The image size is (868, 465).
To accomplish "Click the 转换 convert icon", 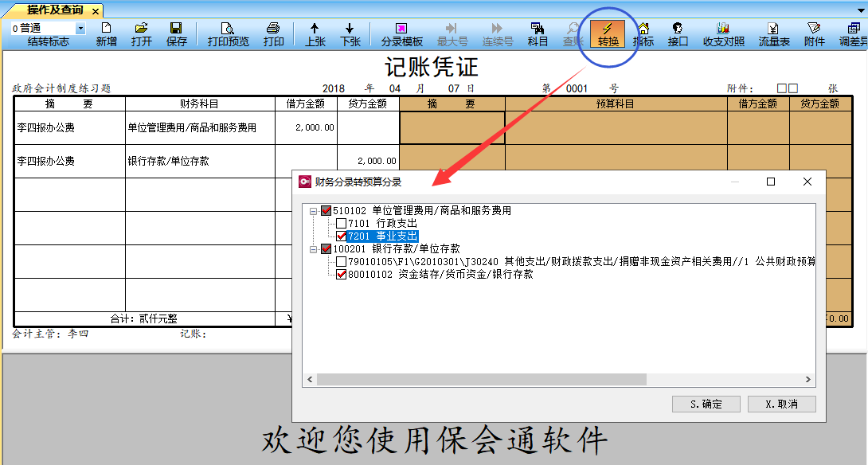I will 608,33.
